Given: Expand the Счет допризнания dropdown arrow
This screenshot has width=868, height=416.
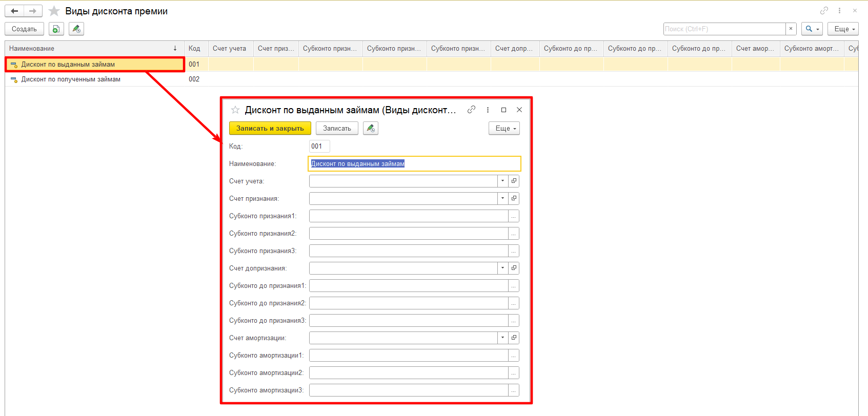Looking at the screenshot, I should 502,268.
